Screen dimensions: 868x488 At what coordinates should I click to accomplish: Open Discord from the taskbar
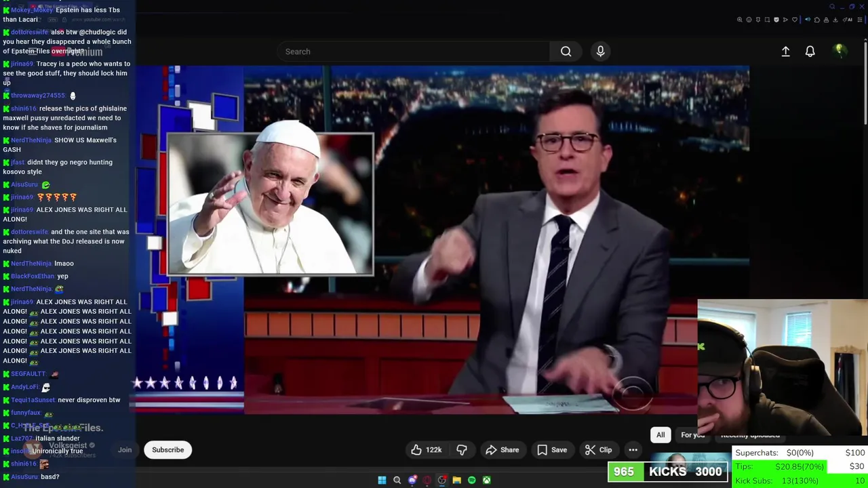412,481
